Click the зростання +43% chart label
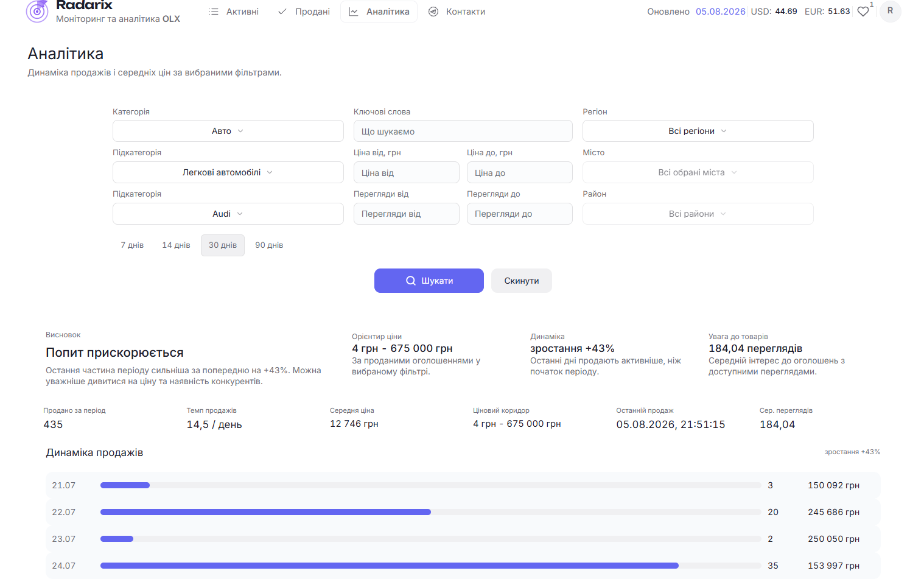Screen dimensions: 924x579 pyautogui.click(x=852, y=452)
